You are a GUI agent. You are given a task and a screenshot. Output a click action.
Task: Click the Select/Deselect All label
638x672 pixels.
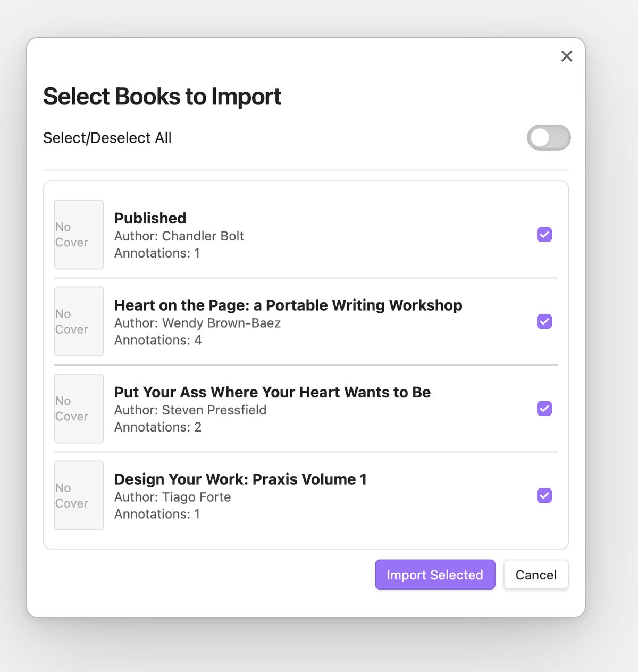107,138
